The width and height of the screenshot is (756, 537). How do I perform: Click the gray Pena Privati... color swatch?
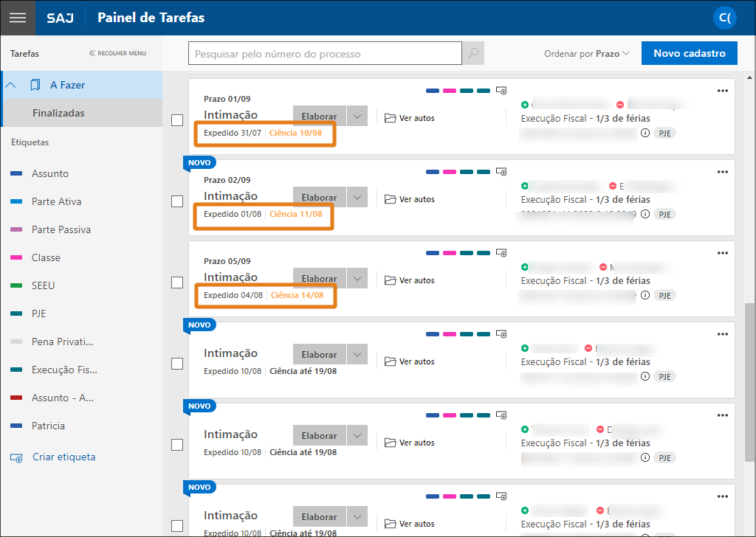tap(16, 342)
